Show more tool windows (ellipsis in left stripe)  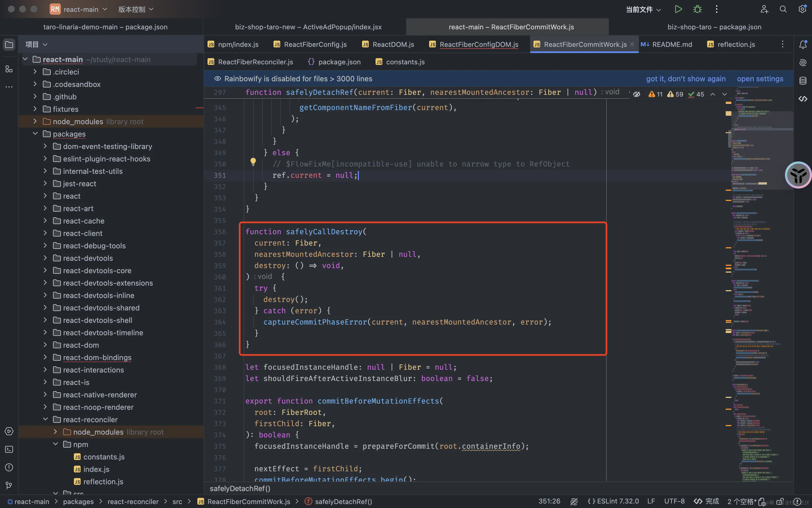coord(9,87)
